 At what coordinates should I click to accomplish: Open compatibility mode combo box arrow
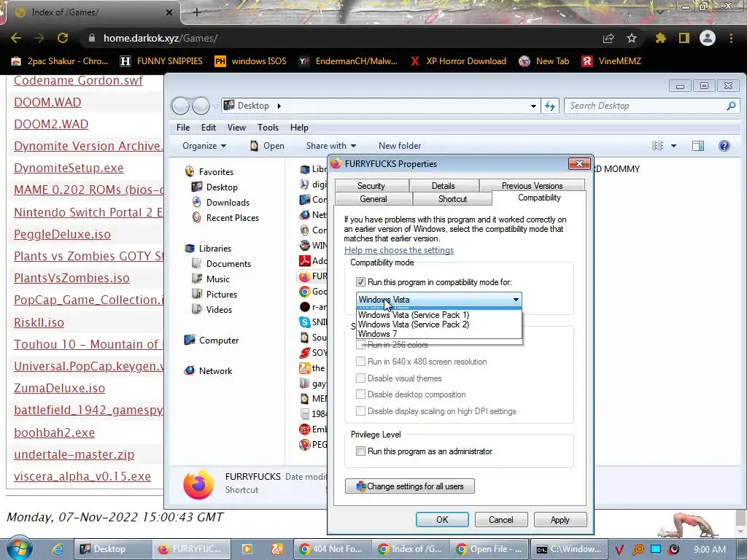point(516,300)
